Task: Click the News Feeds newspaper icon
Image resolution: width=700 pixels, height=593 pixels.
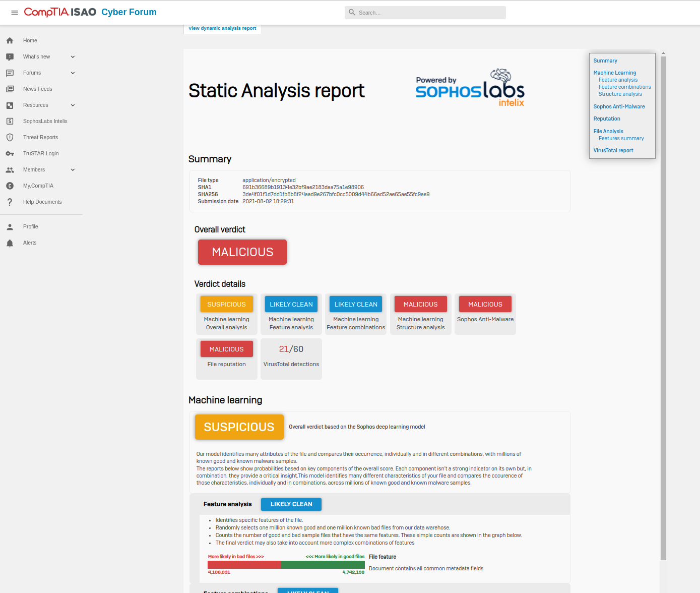Action: pos(10,89)
